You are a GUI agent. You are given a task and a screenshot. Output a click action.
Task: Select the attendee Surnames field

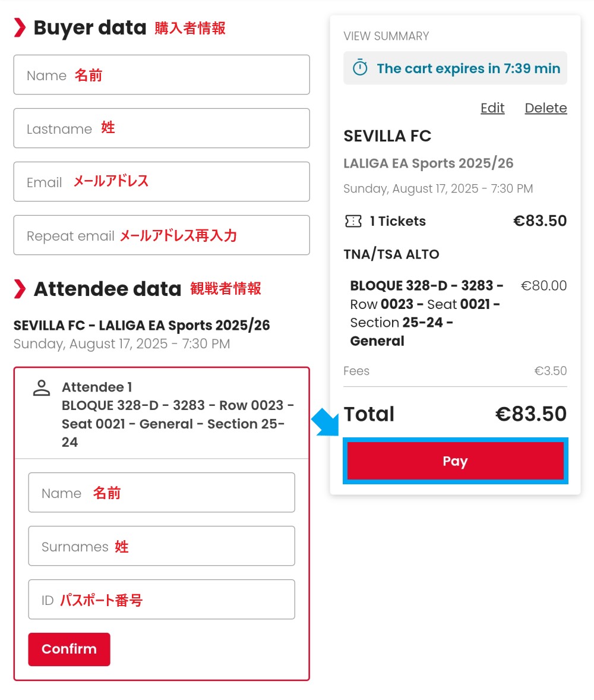coord(162,546)
